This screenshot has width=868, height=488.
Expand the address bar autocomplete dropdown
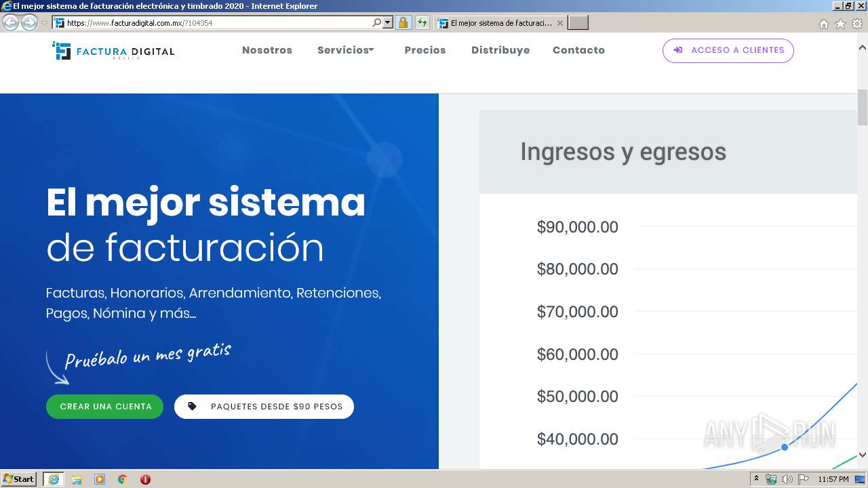pyautogui.click(x=388, y=23)
